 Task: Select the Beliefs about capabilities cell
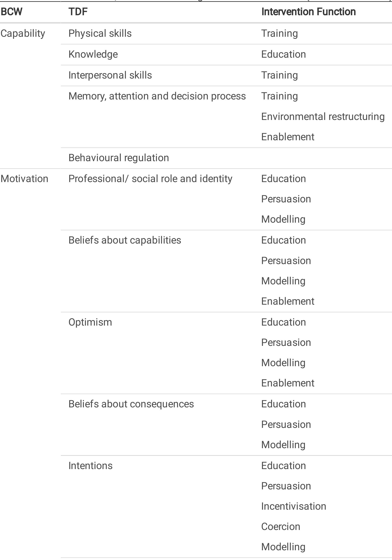(x=125, y=240)
